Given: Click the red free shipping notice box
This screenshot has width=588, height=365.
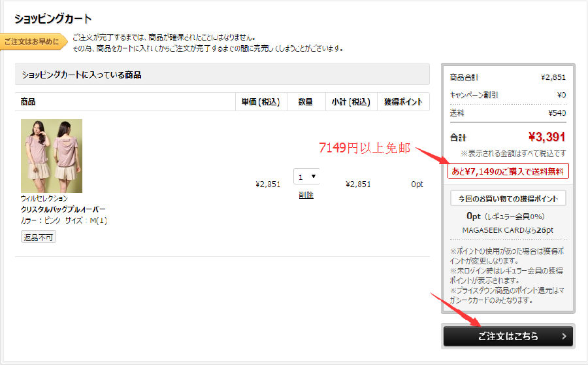Looking at the screenshot, I should coord(508,171).
